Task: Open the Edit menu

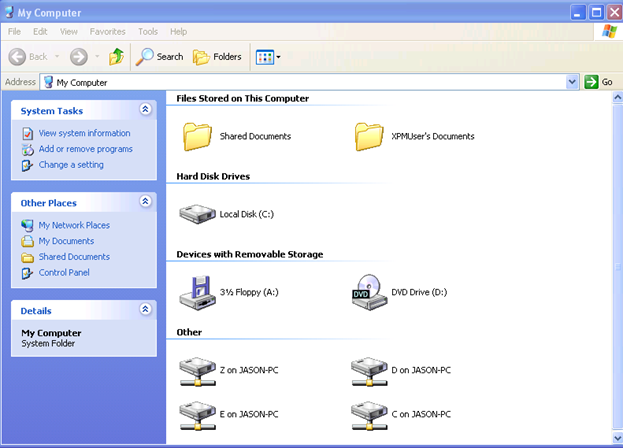Action: (x=40, y=31)
